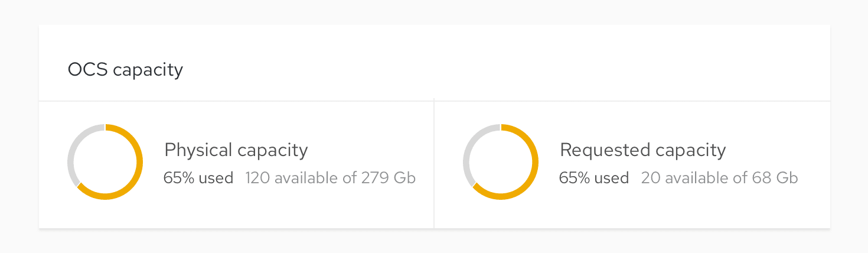Click the Physical capacity donut chart's orange used segment
Screen dimensions: 868x253
(139, 162)
